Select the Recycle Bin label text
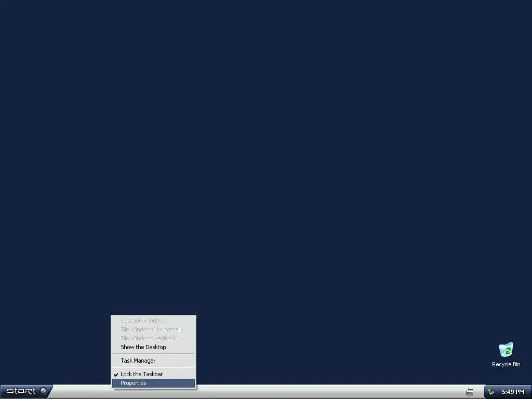Screen dimensions: 532x399 coord(506,364)
